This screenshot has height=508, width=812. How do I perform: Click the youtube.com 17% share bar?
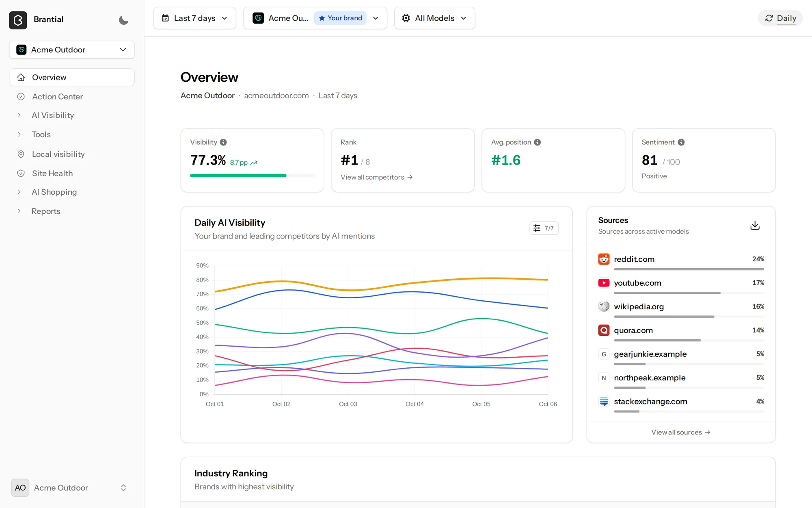[x=689, y=293]
